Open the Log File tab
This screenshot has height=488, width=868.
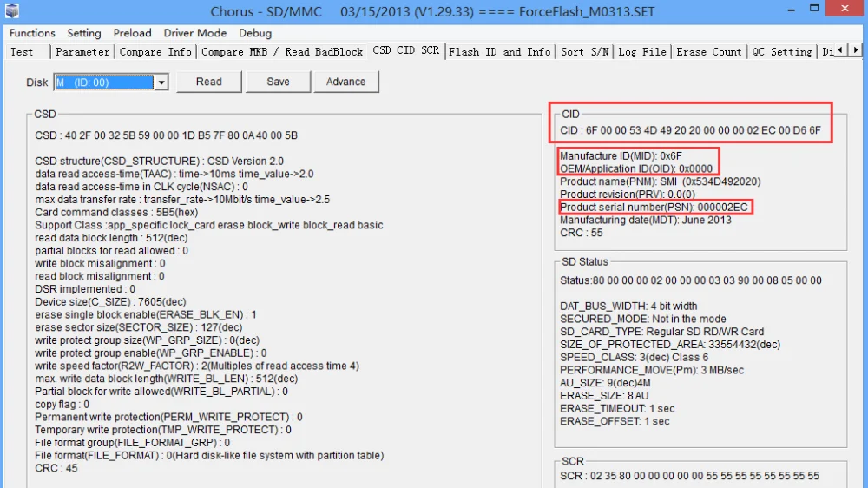click(x=642, y=52)
